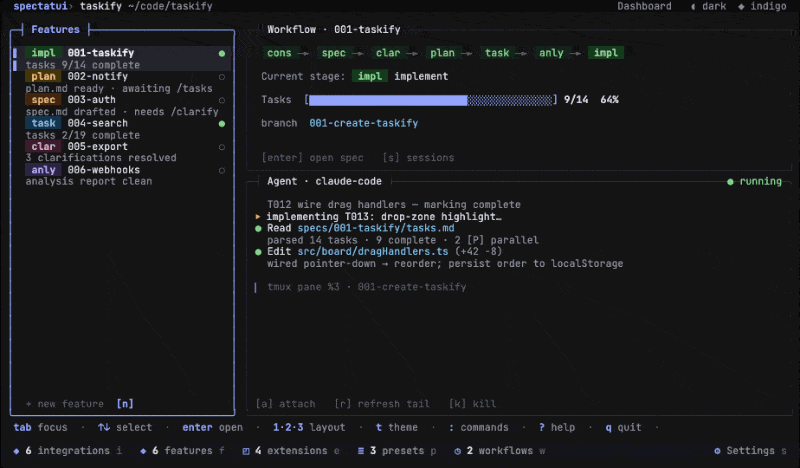Click 'analysis report clean' text
This screenshot has height=468, width=800.
point(89,182)
